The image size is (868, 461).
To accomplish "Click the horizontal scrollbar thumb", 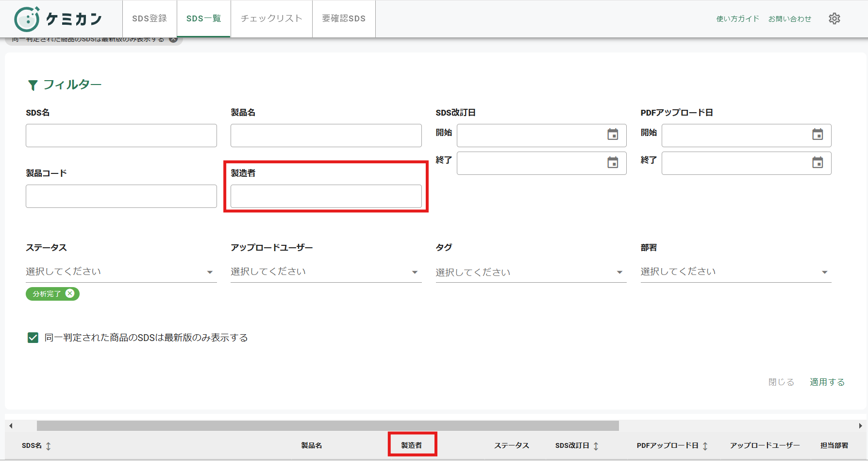I will [x=328, y=426].
